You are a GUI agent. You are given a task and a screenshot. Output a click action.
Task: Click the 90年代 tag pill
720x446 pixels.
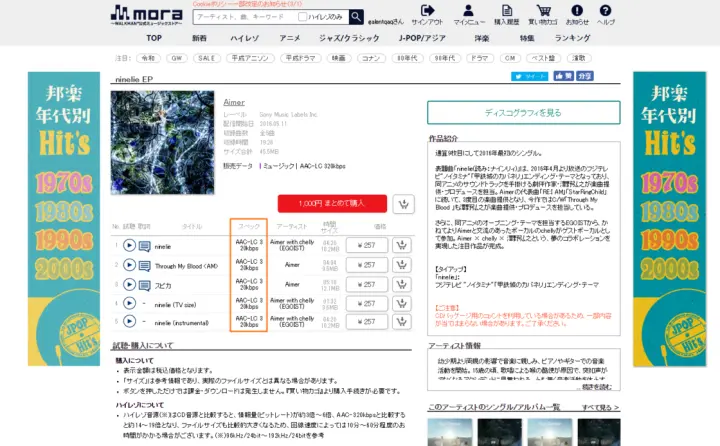pyautogui.click(x=445, y=58)
